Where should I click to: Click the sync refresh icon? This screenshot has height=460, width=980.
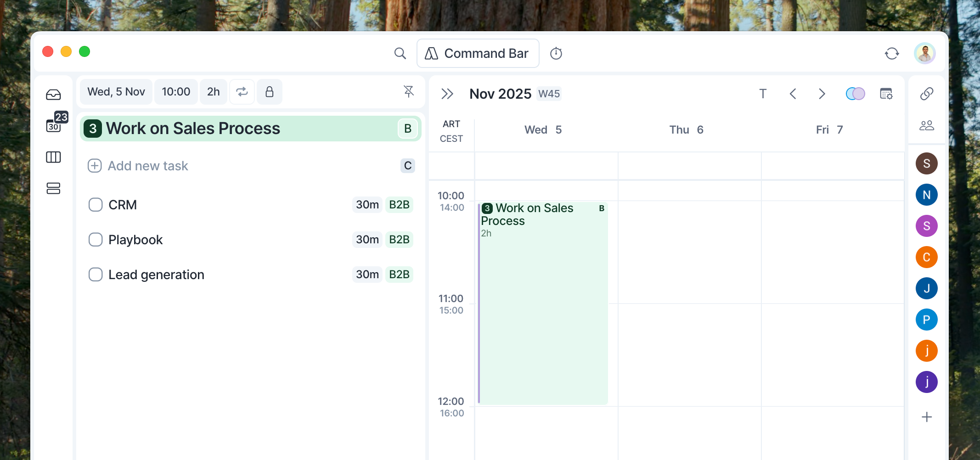(x=891, y=53)
